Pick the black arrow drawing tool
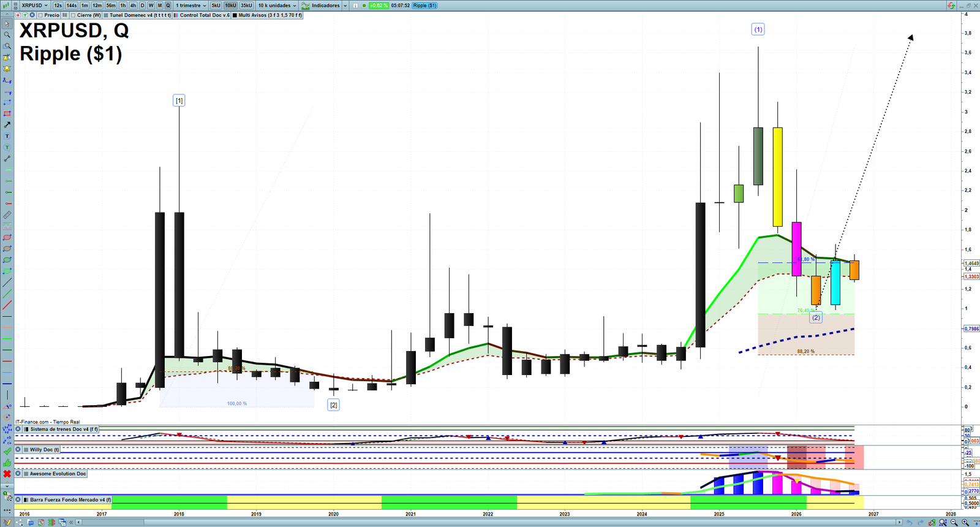 click(x=7, y=124)
